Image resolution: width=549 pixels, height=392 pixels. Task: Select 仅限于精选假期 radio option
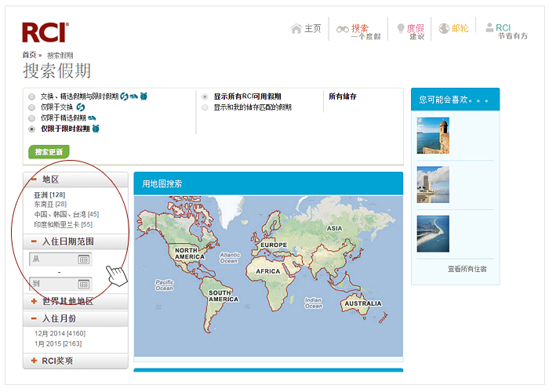[32, 118]
